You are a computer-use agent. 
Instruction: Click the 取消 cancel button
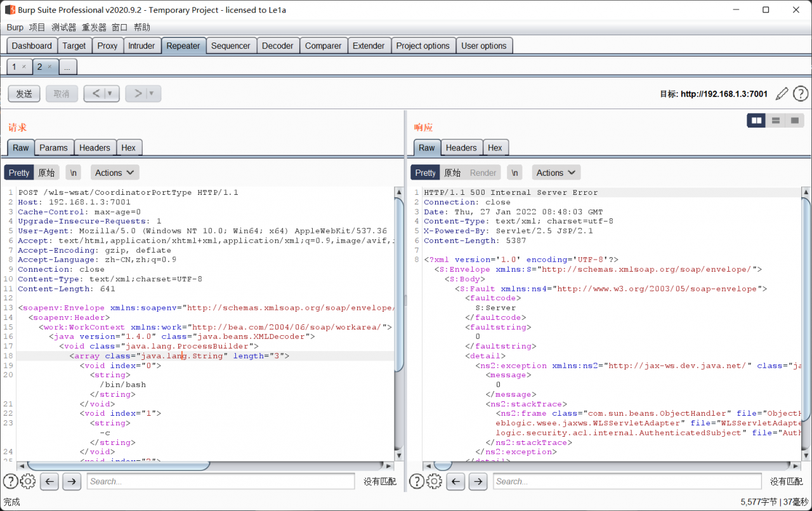(62, 94)
